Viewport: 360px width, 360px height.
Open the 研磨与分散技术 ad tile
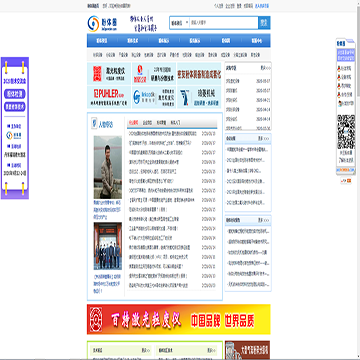point(154,73)
